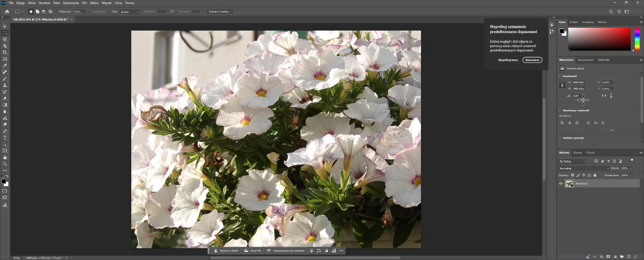
Task: Open layer style fx menu
Action: click(x=602, y=256)
